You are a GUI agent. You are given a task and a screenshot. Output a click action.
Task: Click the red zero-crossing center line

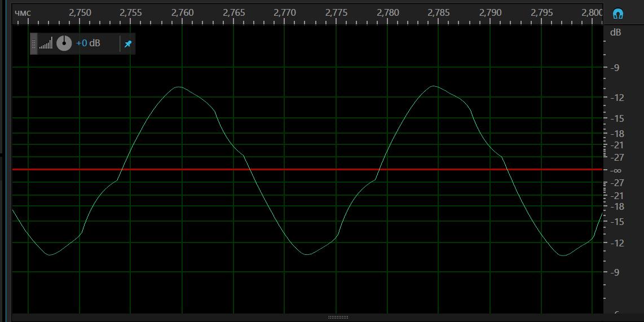(x=307, y=169)
